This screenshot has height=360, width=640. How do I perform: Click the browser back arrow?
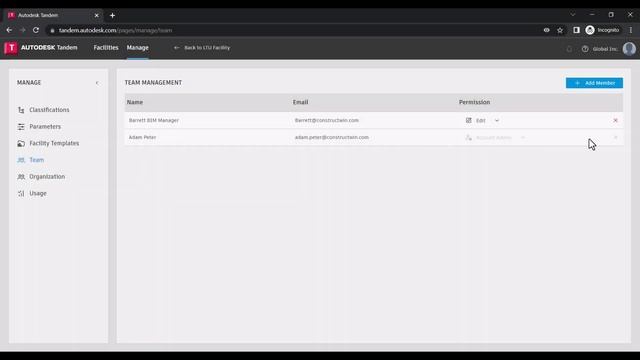coord(9,30)
